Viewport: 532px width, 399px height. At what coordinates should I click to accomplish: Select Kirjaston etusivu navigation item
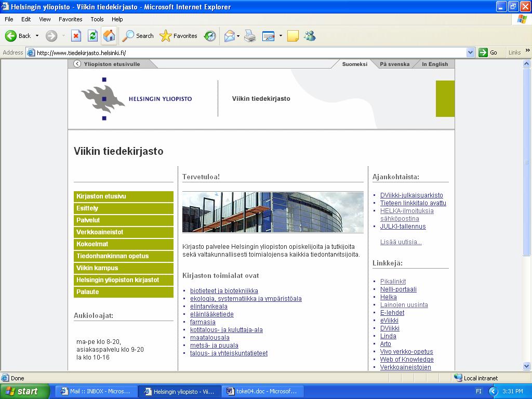pyautogui.click(x=124, y=196)
